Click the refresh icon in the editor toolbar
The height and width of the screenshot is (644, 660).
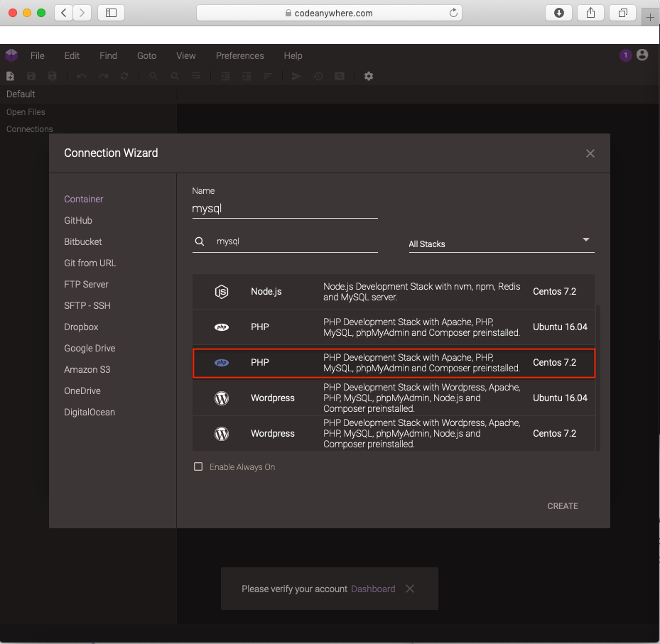(x=124, y=76)
